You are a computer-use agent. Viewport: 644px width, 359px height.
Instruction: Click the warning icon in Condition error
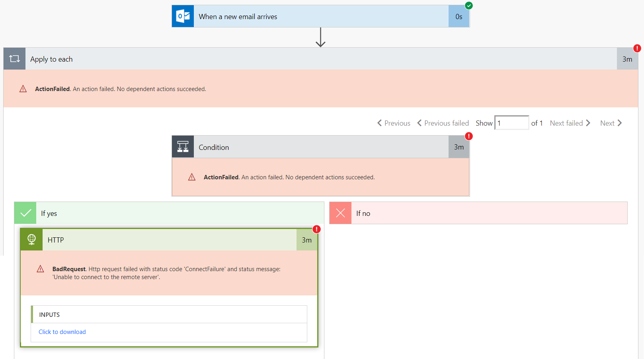tap(192, 177)
